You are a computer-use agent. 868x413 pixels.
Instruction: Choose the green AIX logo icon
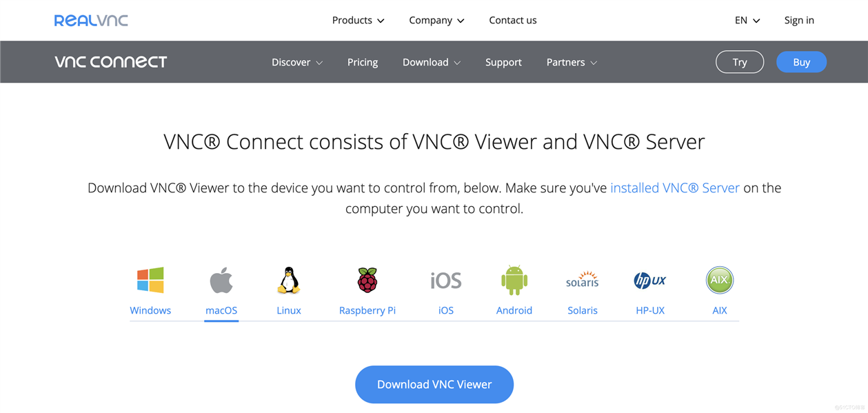point(720,281)
